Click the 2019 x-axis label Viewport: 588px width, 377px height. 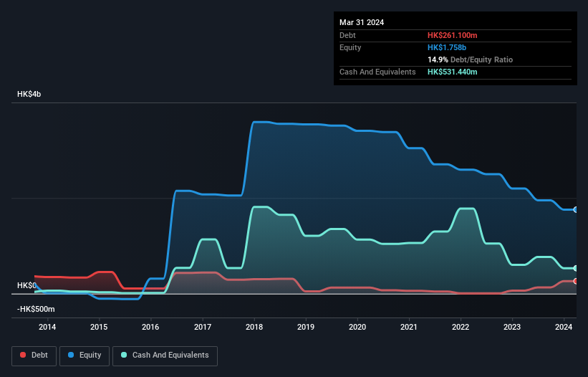(306, 327)
